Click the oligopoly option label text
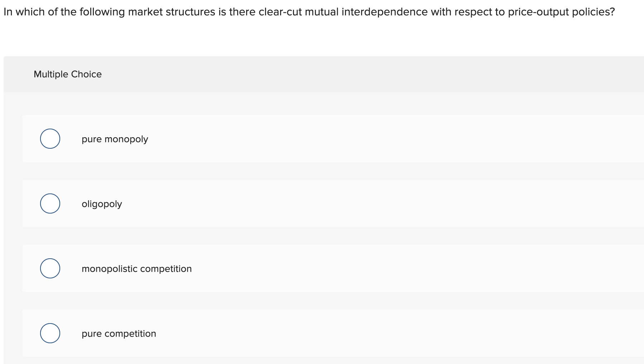This screenshot has width=644, height=364. [x=102, y=203]
